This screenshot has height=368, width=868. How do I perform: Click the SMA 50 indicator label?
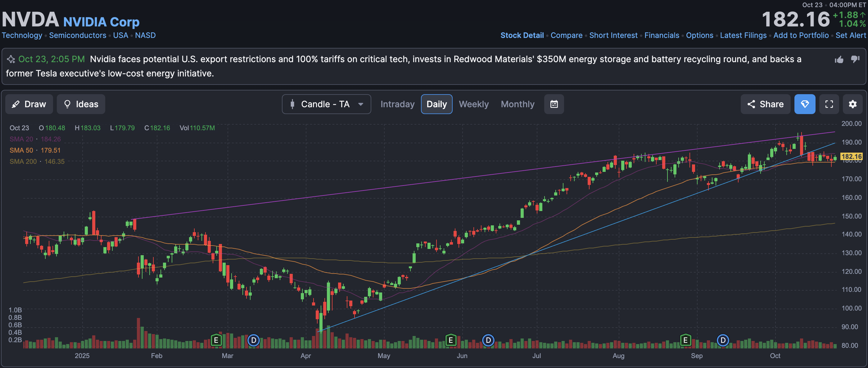point(21,150)
